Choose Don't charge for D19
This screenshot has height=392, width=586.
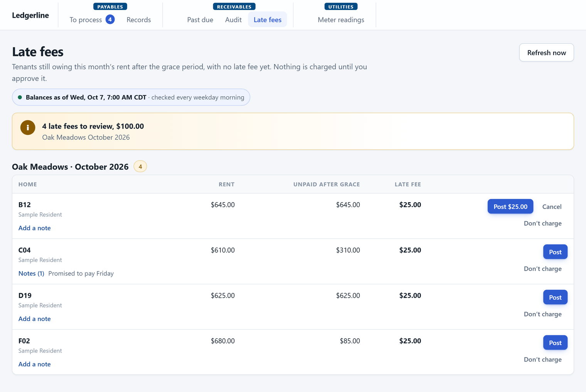[542, 314]
